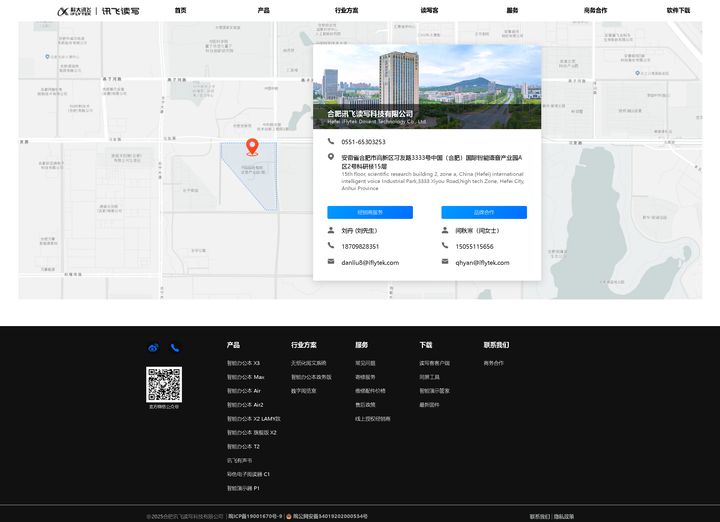The image size is (720, 522).
Task: Click the address location pin icon
Action: [x=331, y=157]
